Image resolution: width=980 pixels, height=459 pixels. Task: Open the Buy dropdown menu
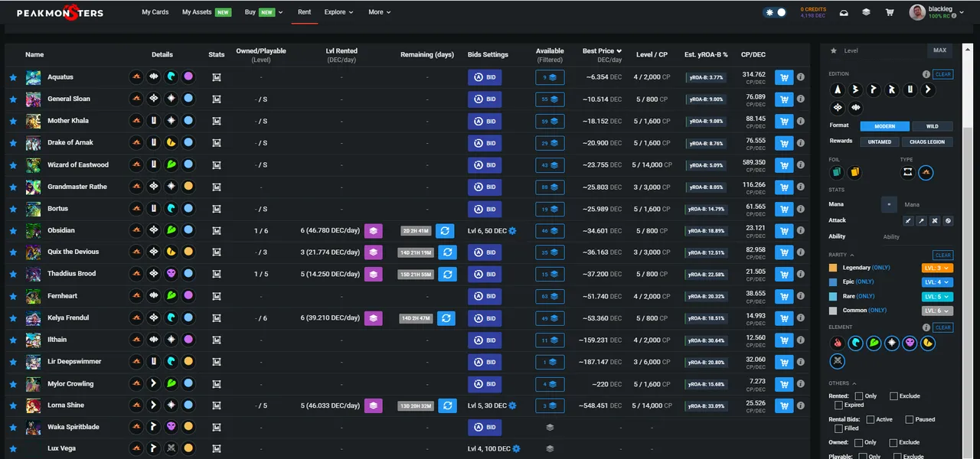(x=263, y=12)
